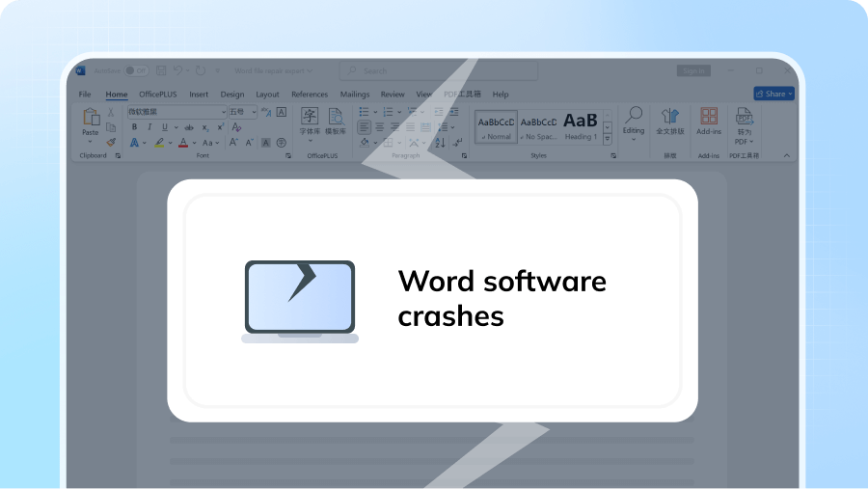The image size is (868, 489).
Task: Toggle AutoSave switch
Action: coord(136,70)
